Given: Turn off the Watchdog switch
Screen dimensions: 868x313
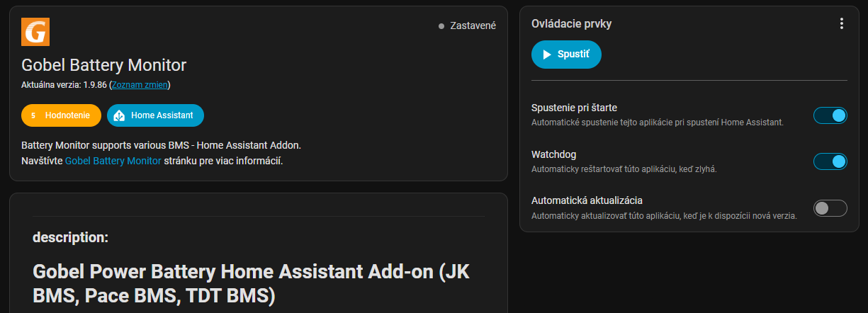Looking at the screenshot, I should click(830, 161).
